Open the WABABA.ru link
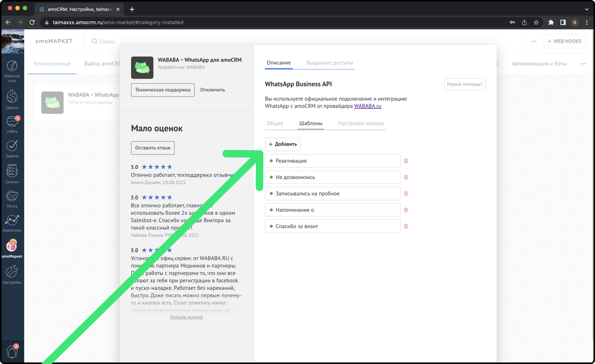595x364 pixels. (x=367, y=106)
